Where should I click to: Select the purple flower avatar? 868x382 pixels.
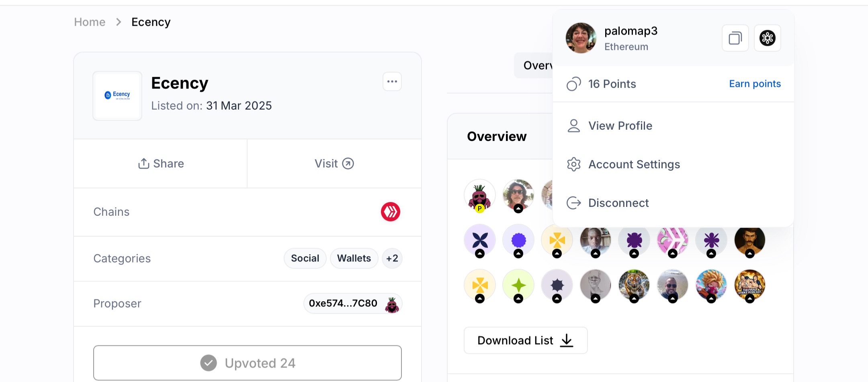point(634,241)
